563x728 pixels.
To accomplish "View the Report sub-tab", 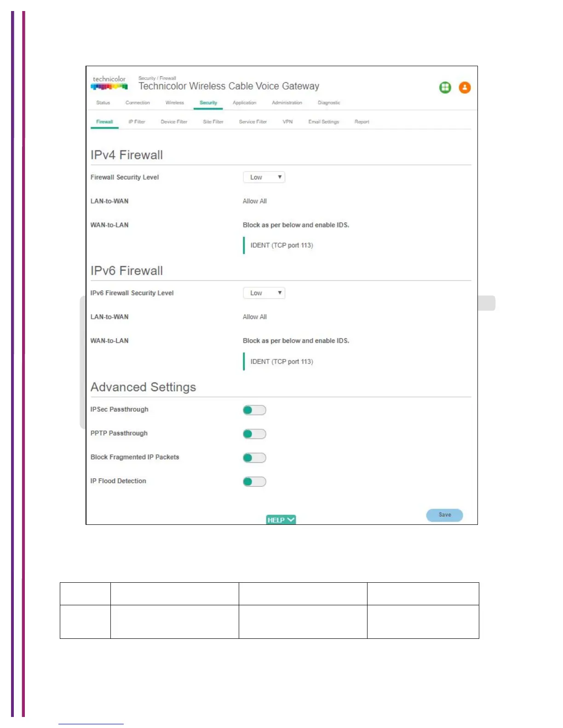I will (x=362, y=122).
